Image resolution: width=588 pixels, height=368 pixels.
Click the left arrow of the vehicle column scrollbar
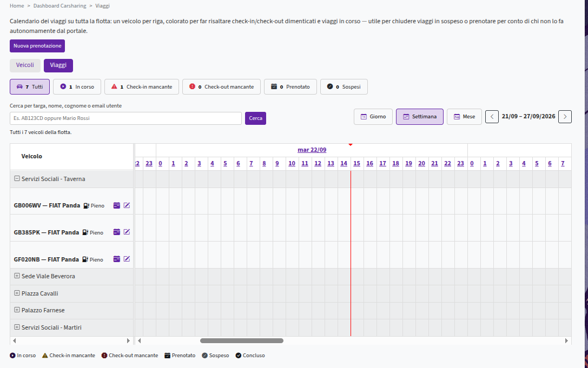tap(14, 340)
